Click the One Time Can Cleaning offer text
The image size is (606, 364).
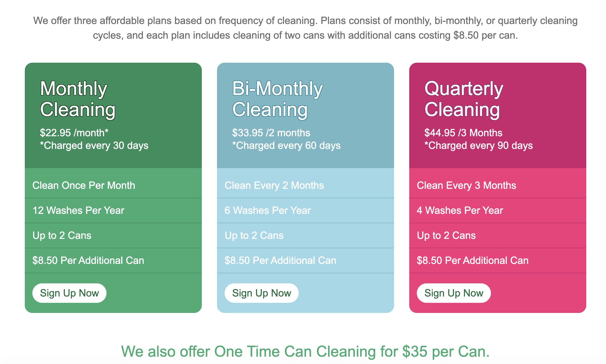click(x=303, y=351)
